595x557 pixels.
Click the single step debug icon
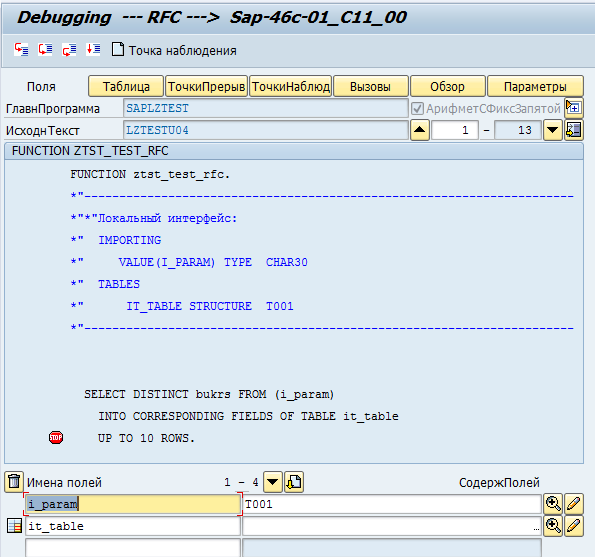pyautogui.click(x=21, y=49)
